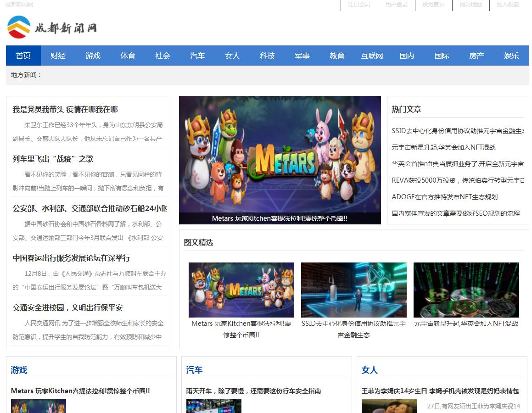The height and width of the screenshot is (413, 532).
Task: Open 游戏 section article Metars 玩家Kitchen
Action: [80, 391]
